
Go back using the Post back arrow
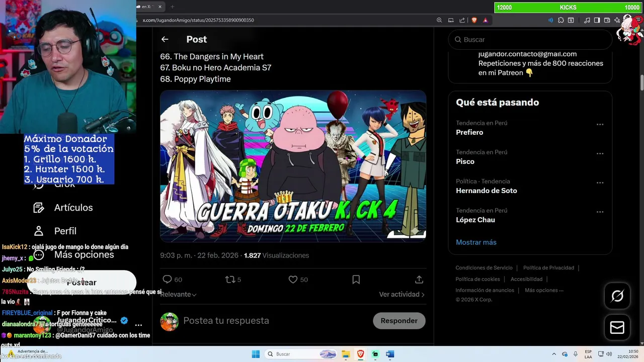tap(165, 39)
